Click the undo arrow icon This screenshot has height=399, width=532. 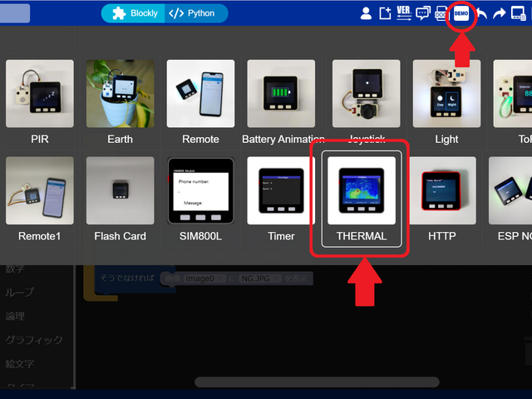pyautogui.click(x=480, y=13)
